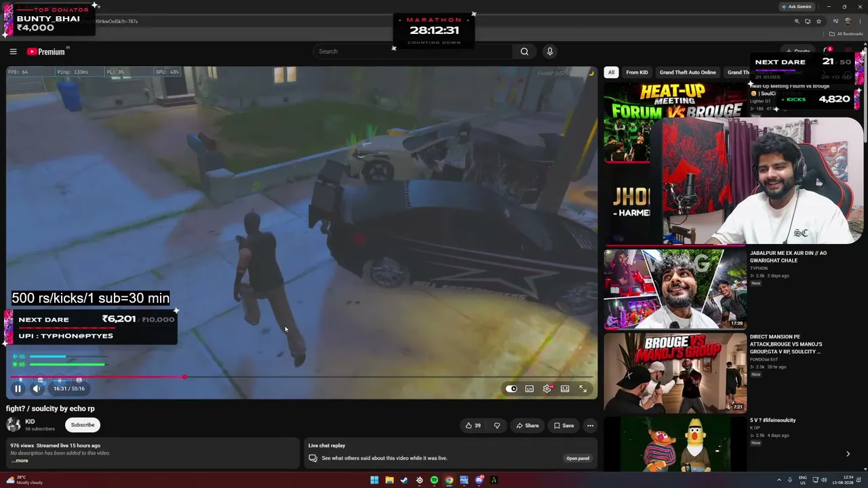Pause the video playback
The width and height of the screenshot is (868, 488).
click(18, 388)
